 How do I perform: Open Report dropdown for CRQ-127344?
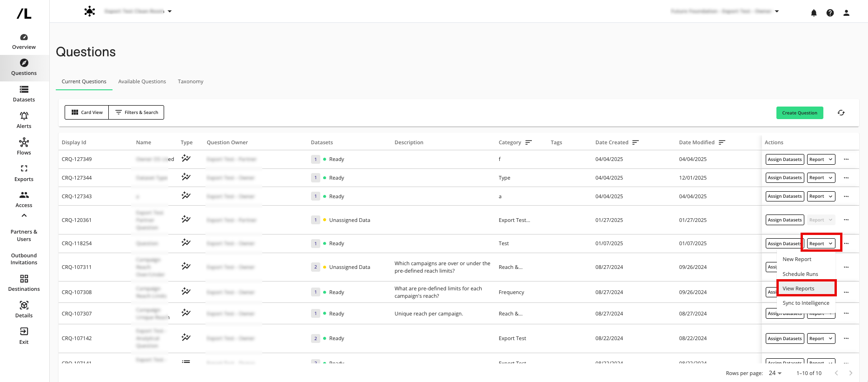point(821,178)
